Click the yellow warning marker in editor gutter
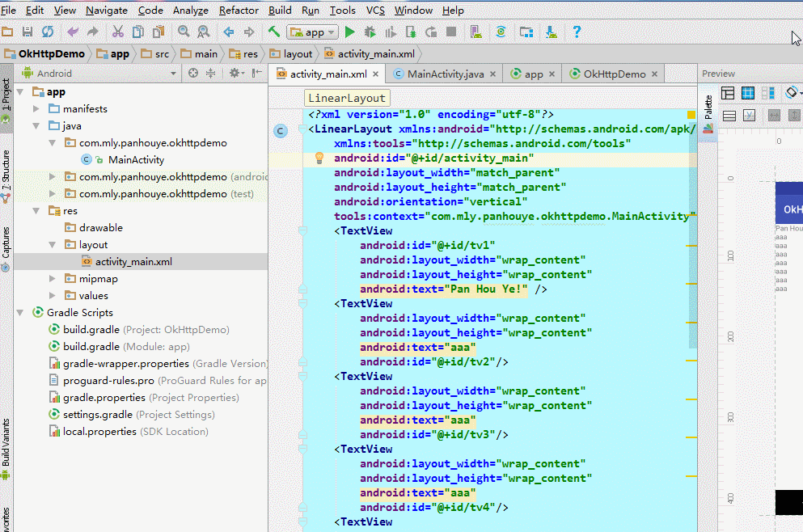 coord(691,116)
